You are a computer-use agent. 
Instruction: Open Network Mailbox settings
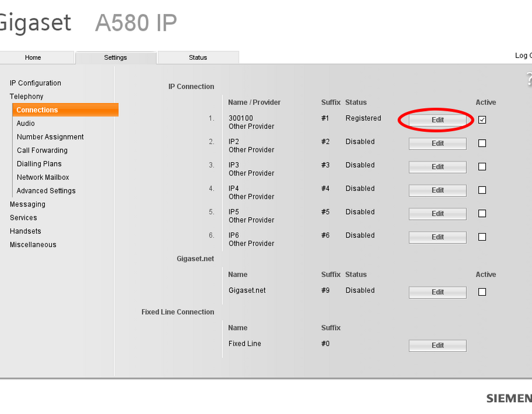point(43,177)
